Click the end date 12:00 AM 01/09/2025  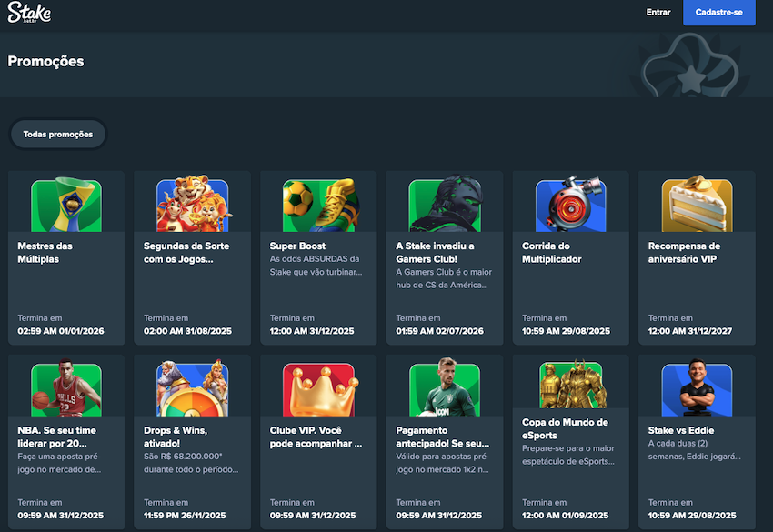click(565, 516)
